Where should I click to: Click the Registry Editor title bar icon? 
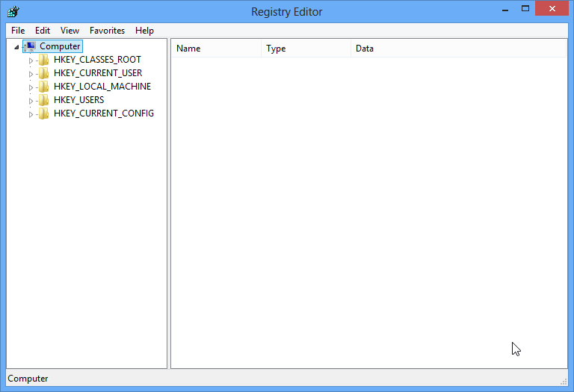click(x=13, y=11)
